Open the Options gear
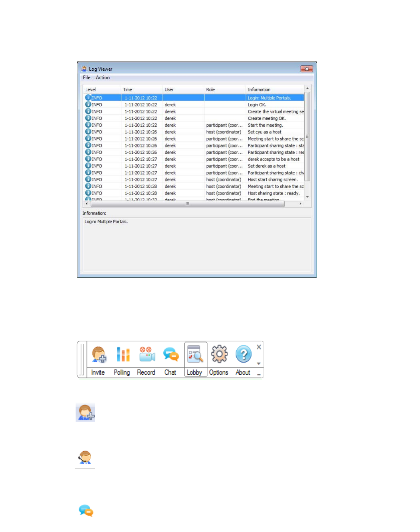Screen dimensions: 420x532 pos(219,360)
